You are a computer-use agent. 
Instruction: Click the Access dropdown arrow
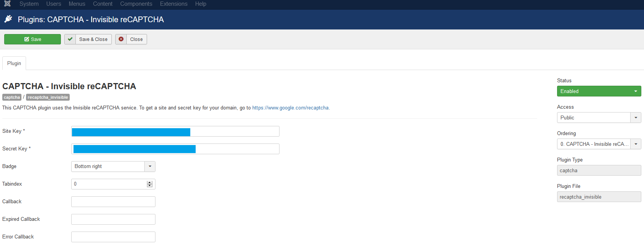636,117
